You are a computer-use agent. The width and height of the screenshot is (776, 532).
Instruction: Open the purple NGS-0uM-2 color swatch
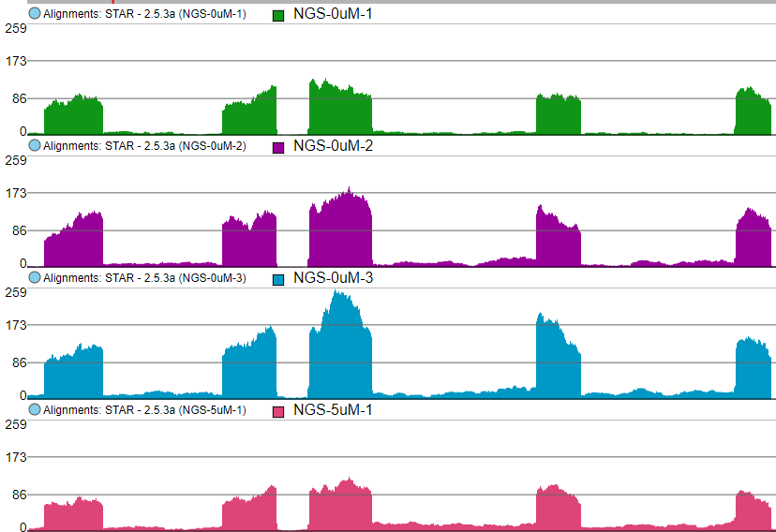coord(277,148)
